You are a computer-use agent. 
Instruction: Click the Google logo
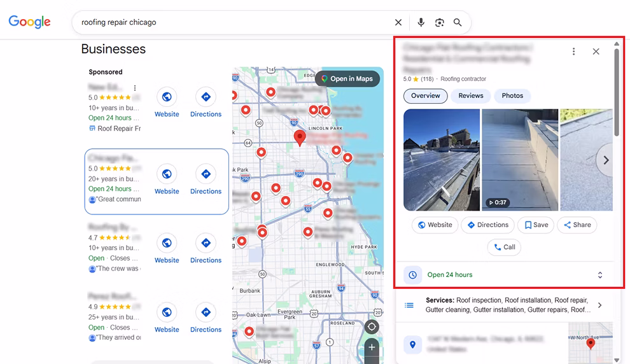pos(30,22)
